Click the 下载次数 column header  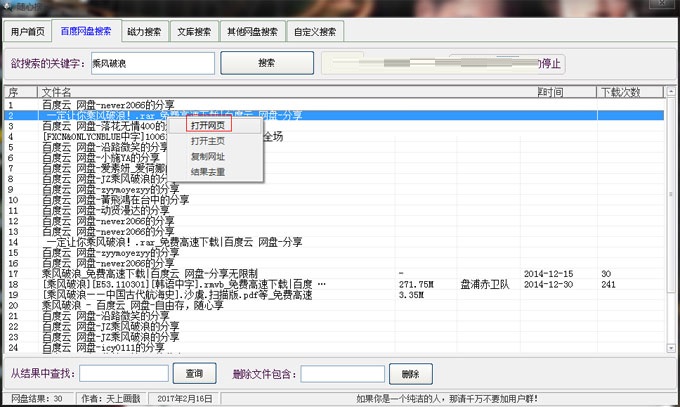(620, 92)
